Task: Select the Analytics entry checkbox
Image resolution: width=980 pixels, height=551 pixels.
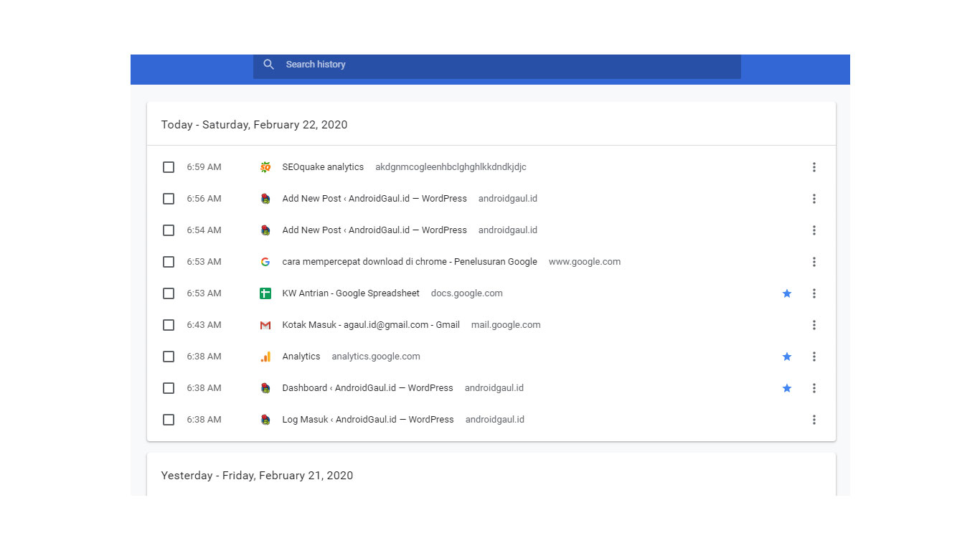Action: pos(169,357)
